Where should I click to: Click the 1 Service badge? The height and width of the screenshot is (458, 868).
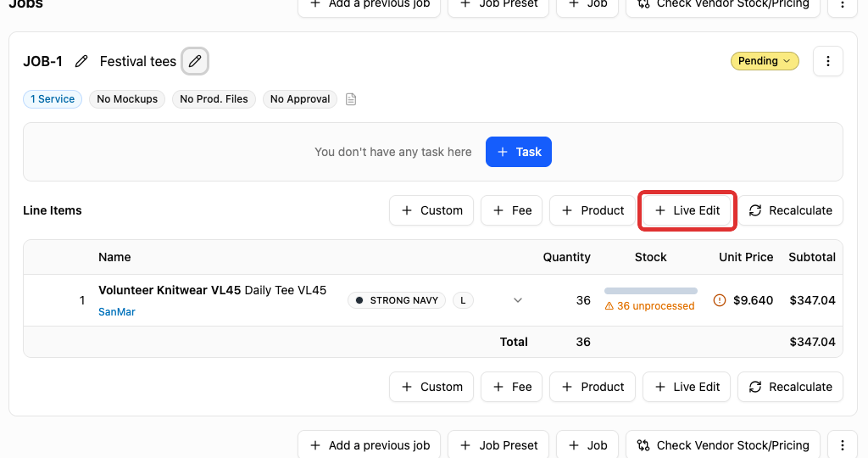pos(53,99)
